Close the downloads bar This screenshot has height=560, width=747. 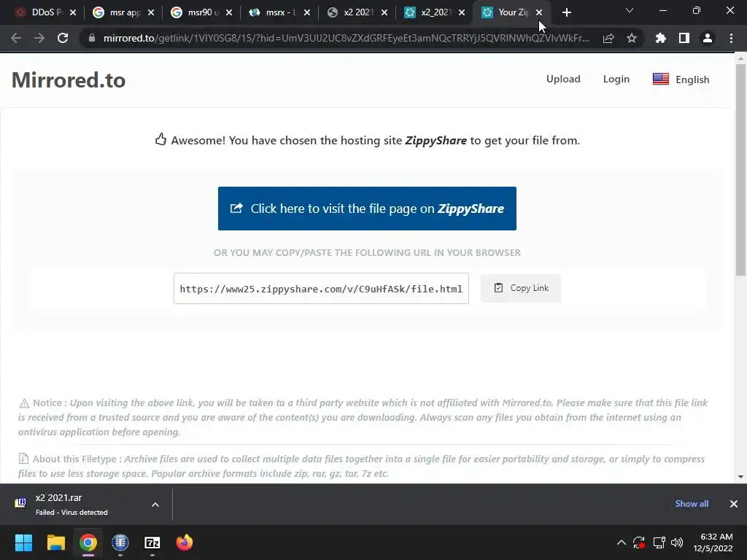tap(734, 504)
